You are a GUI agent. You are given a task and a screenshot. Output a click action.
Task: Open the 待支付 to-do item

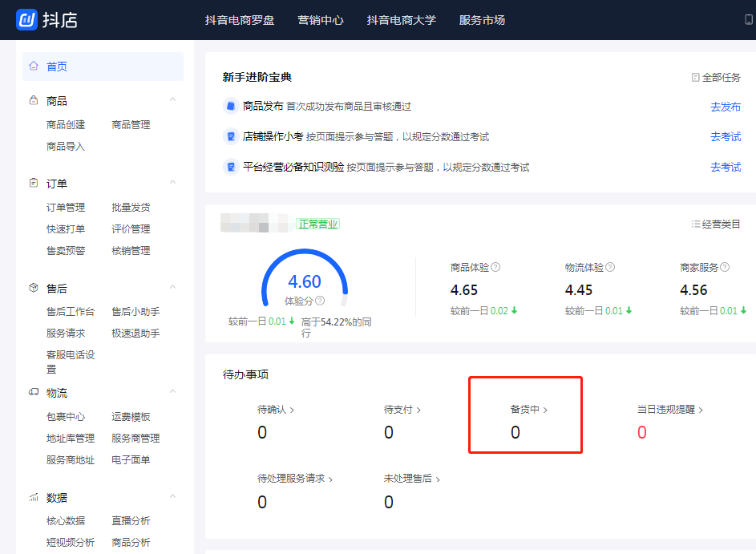tap(402, 410)
